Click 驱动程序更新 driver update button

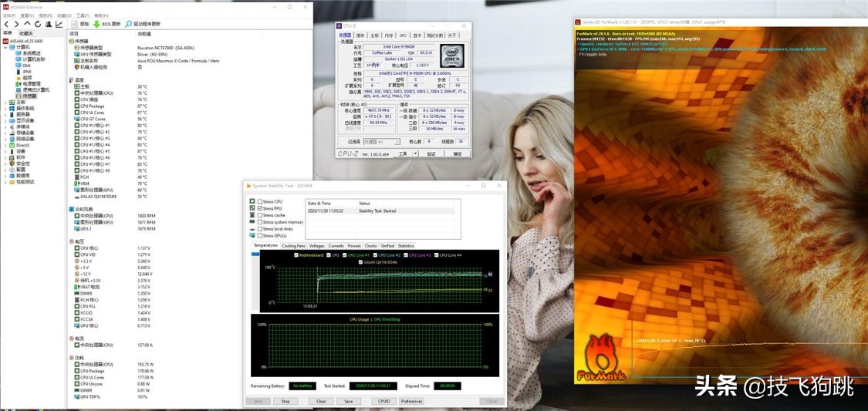point(143,25)
